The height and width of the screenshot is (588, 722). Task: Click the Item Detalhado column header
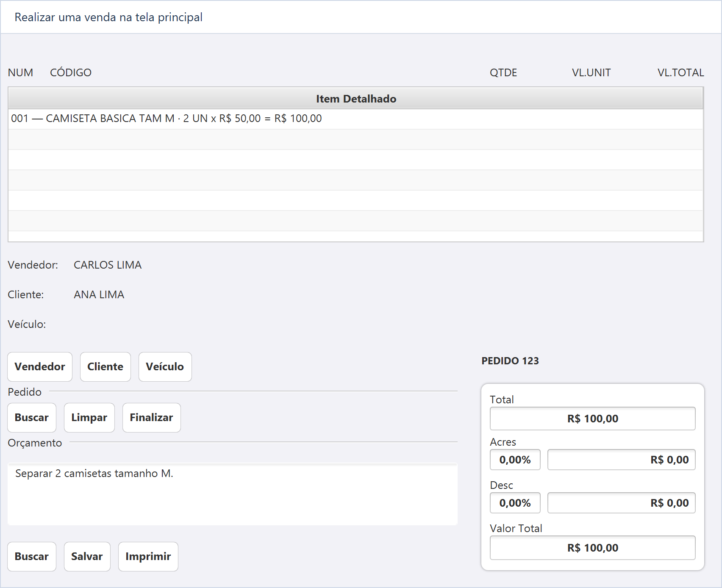coord(356,99)
